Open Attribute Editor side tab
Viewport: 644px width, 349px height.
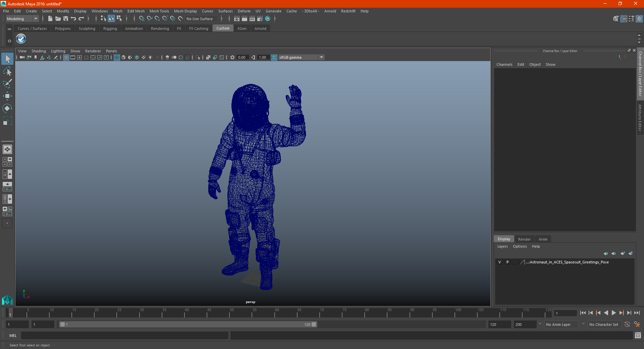click(640, 117)
